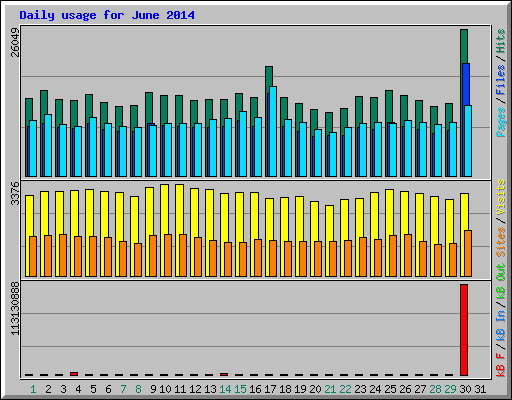Click the '113130888' kB axis maximum label
Viewport: 512px width, 400px height.
point(15,308)
